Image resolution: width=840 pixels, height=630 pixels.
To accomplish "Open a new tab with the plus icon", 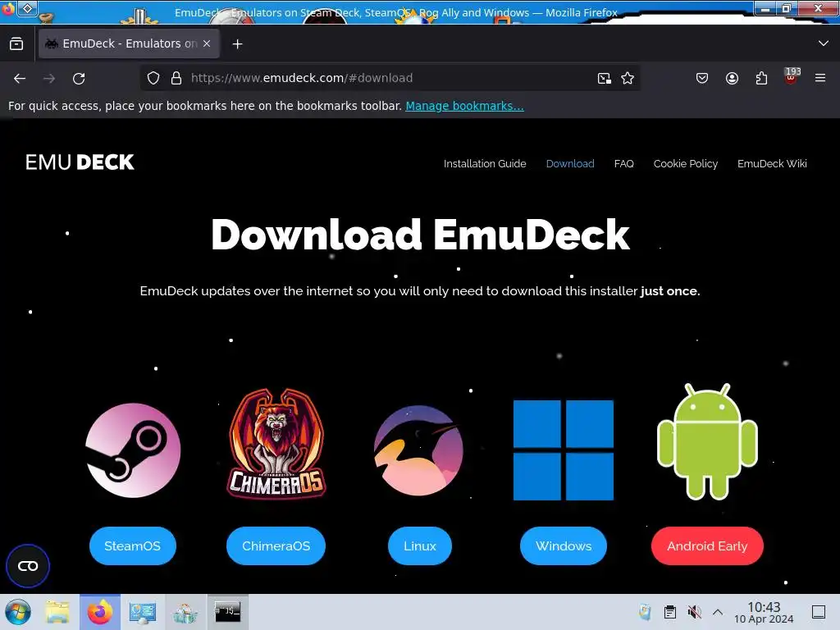I will point(237,44).
